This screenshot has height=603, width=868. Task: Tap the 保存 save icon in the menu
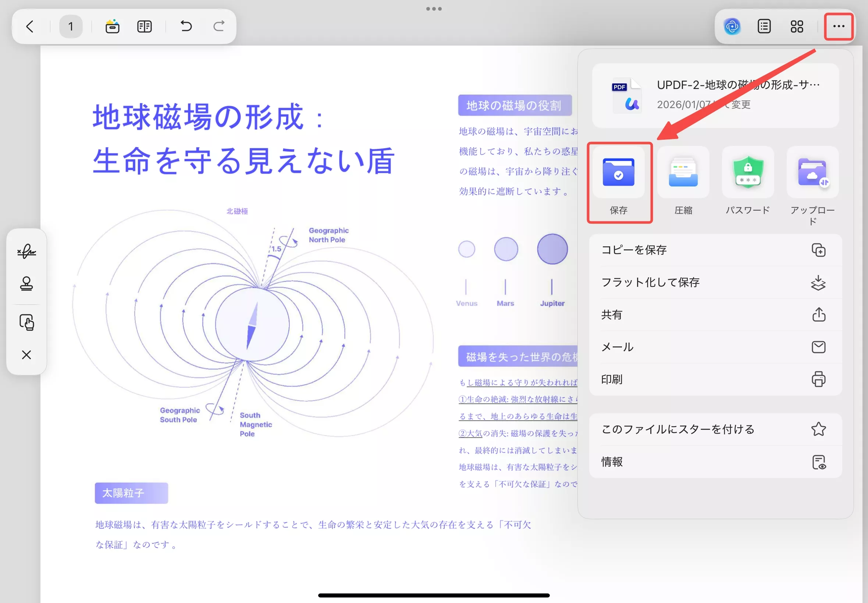point(619,172)
